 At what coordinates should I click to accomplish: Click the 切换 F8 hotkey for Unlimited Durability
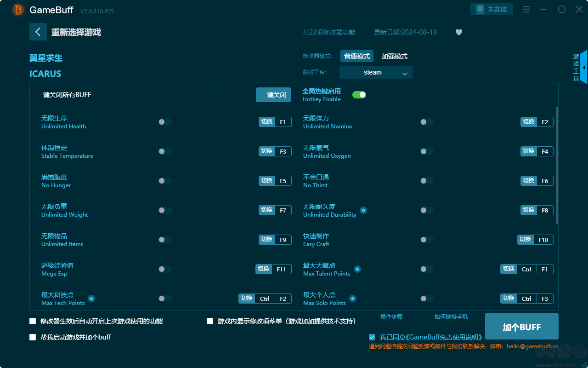[537, 210]
